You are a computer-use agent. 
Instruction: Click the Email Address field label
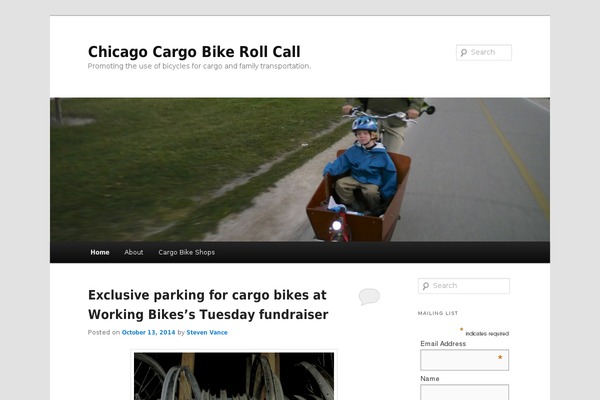443,343
